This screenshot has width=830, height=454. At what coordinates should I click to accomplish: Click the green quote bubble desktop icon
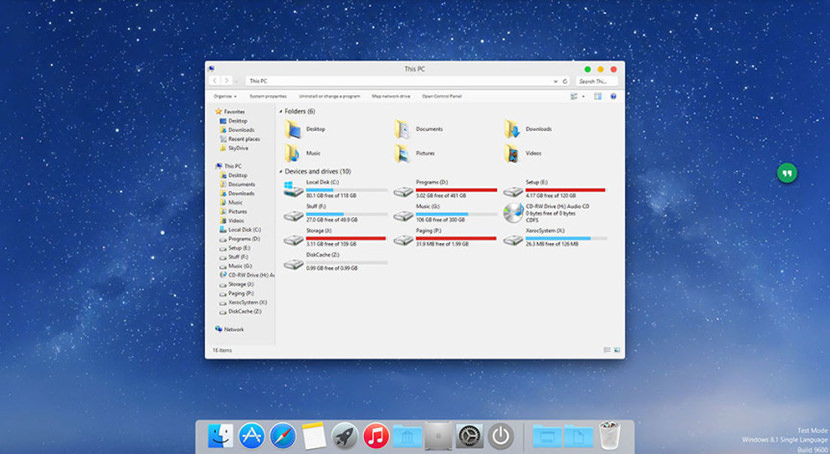point(787,173)
